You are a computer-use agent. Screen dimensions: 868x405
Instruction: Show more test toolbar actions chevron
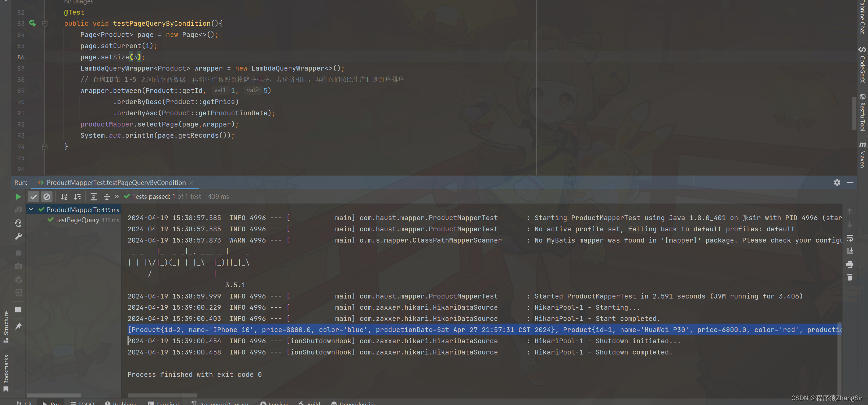tap(117, 197)
